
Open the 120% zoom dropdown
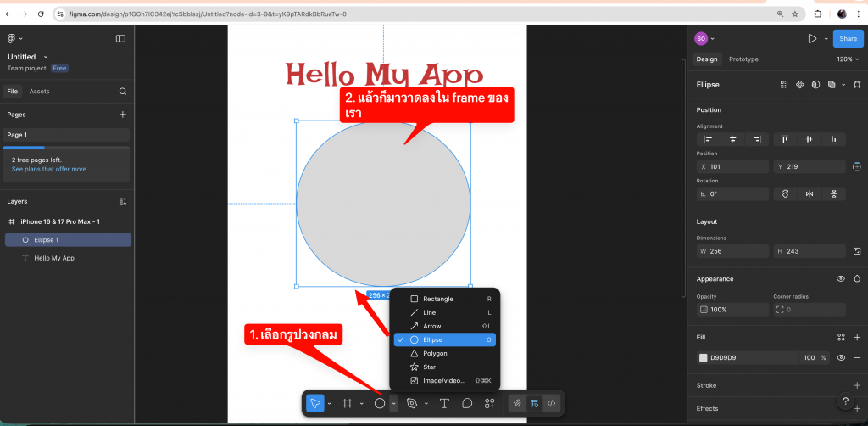click(848, 59)
